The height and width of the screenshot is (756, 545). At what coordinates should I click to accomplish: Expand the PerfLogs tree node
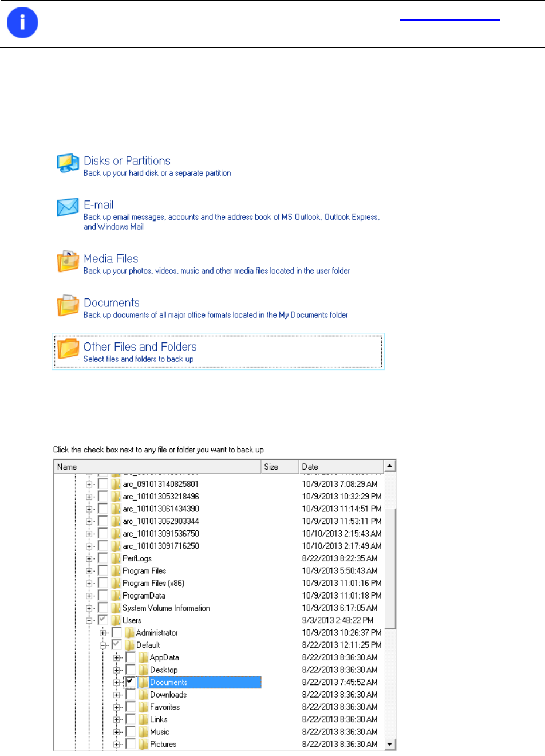89,559
